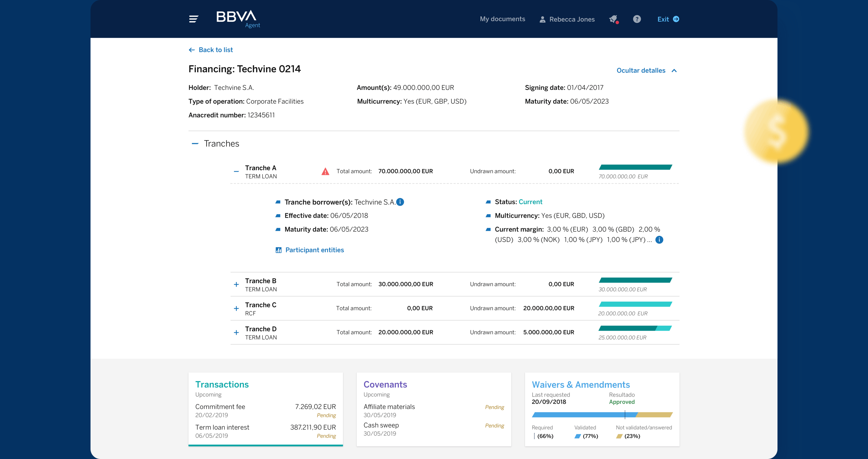The width and height of the screenshot is (868, 459).
Task: Click the Tranche A red warning icon
Action: pos(325,172)
